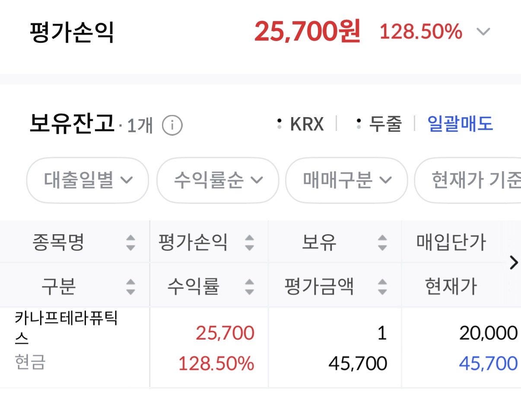Tap the 현재가 column header
Image resolution: width=521 pixels, height=420 pixels.
pyautogui.click(x=451, y=286)
